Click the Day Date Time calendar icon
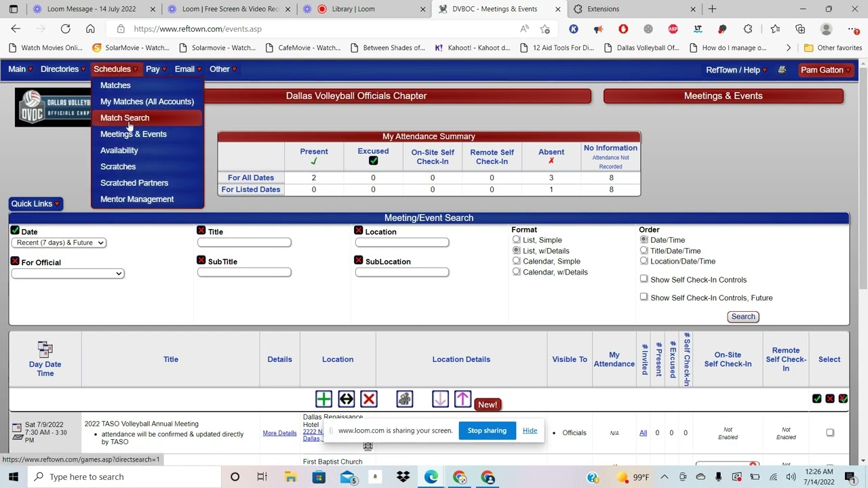868x488 pixels. point(45,349)
